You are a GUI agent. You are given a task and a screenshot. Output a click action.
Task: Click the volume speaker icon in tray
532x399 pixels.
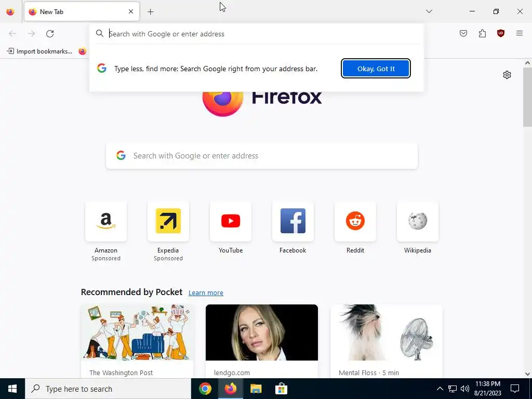tap(465, 389)
